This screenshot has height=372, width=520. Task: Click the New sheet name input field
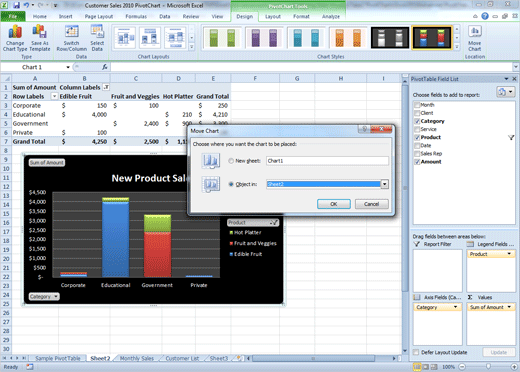(327, 161)
